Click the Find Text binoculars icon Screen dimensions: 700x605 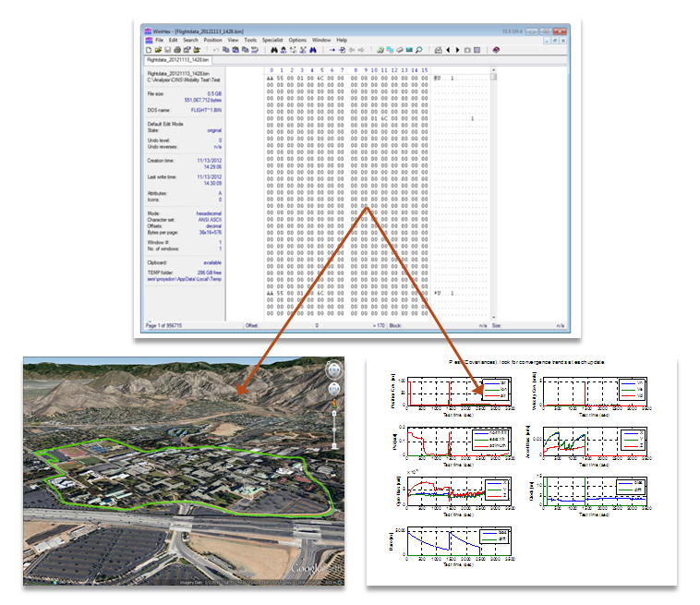point(274,50)
